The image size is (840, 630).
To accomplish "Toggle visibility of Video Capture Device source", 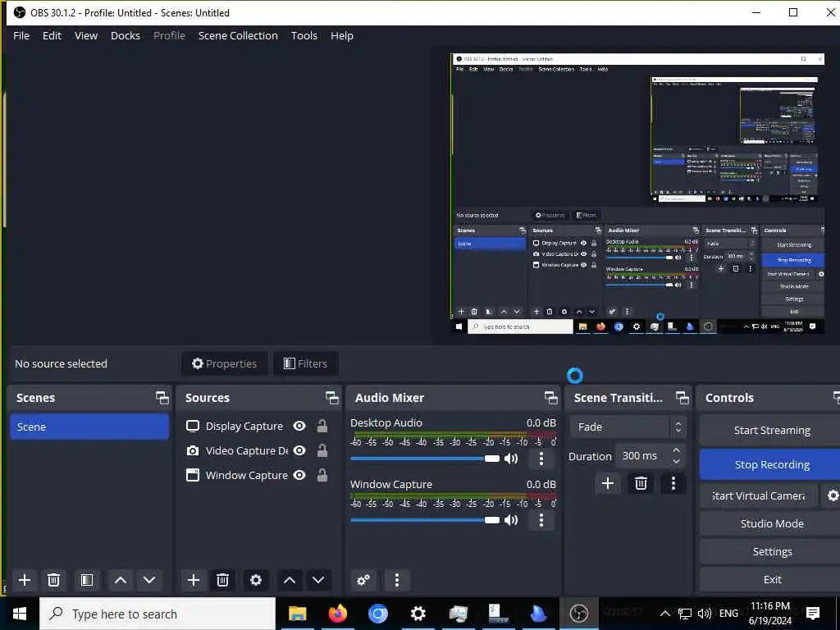I will [299, 450].
